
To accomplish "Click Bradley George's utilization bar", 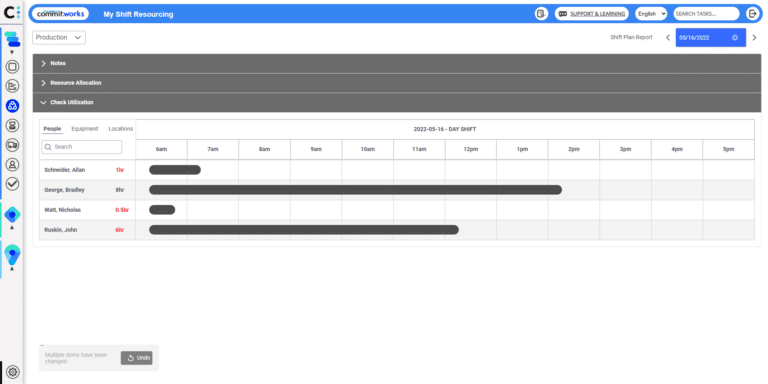I will pyautogui.click(x=355, y=190).
